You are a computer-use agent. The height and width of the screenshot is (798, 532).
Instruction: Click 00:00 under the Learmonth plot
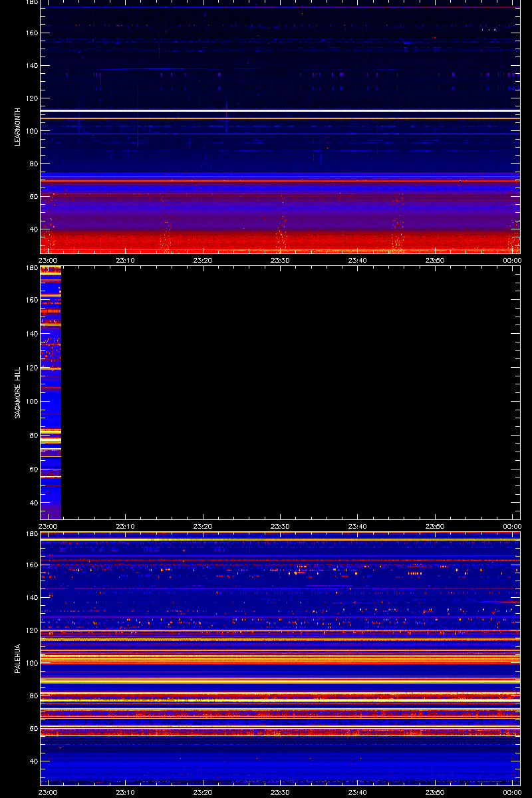pyautogui.click(x=512, y=260)
